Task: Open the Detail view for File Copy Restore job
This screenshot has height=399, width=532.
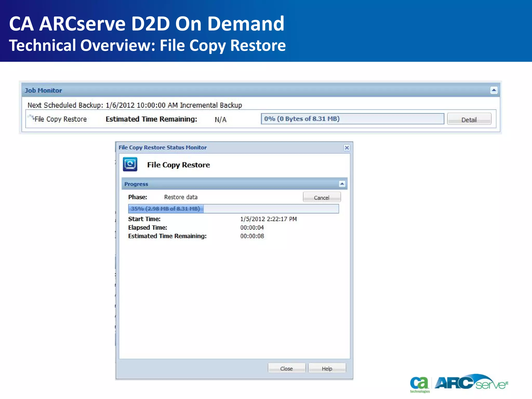Action: point(469,119)
